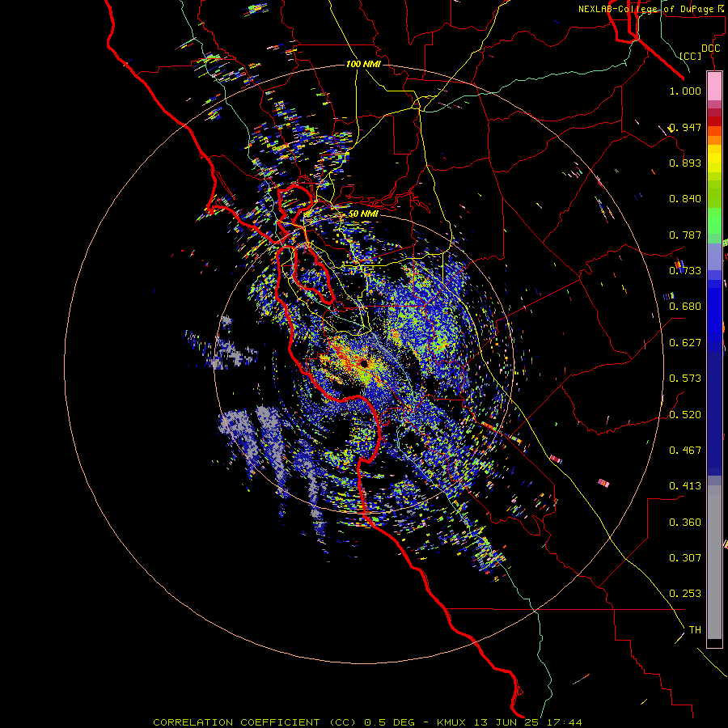
Task: Select the 0.520 scale value
Action: [x=685, y=415]
